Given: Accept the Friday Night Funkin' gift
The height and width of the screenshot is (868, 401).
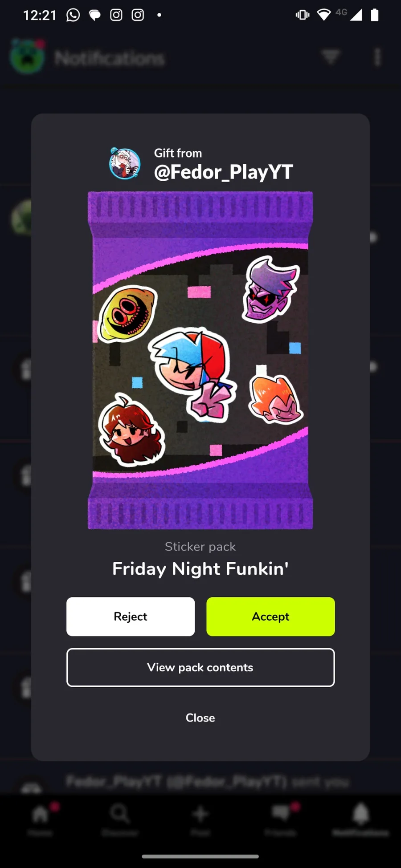Looking at the screenshot, I should [x=270, y=617].
